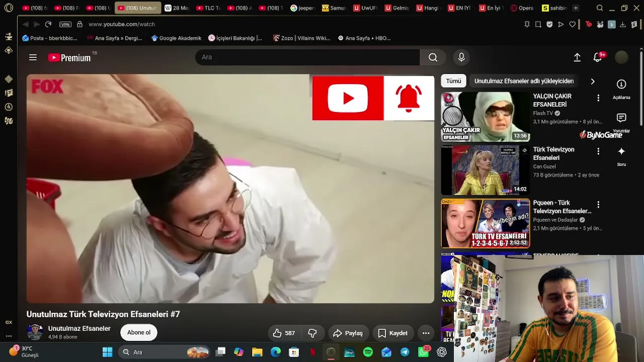The height and width of the screenshot is (362, 644).
Task: Open more actions ellipsis below video
Action: (426, 333)
